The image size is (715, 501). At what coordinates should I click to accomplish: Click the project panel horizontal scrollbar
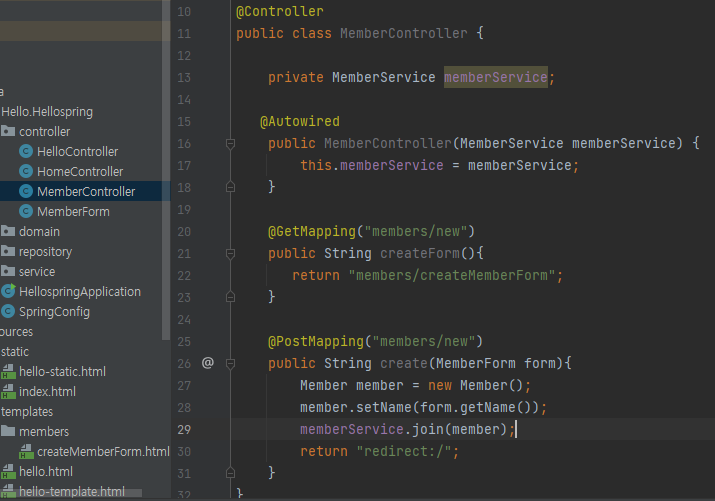pos(71,493)
